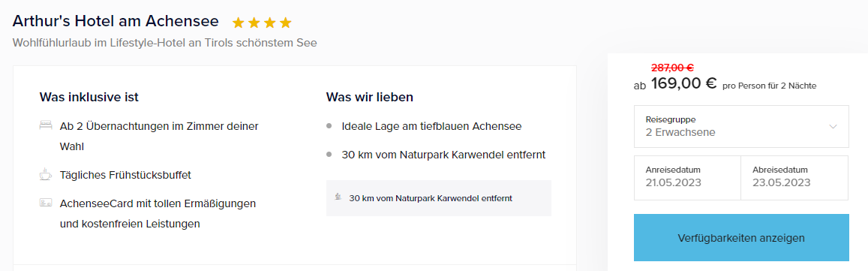This screenshot has width=868, height=271.
Task: Click the Arthur's Hotel am Achensee title
Action: pyautogui.click(x=116, y=21)
